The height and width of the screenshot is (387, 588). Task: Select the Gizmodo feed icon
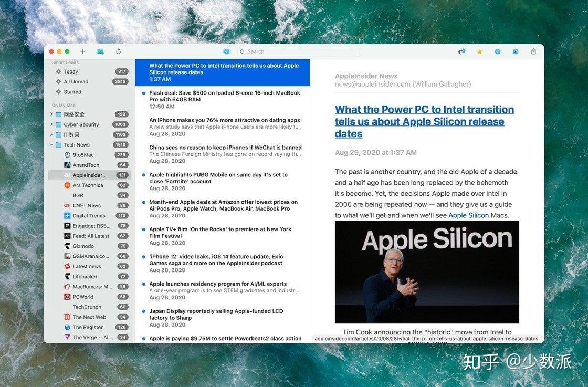[67, 246]
